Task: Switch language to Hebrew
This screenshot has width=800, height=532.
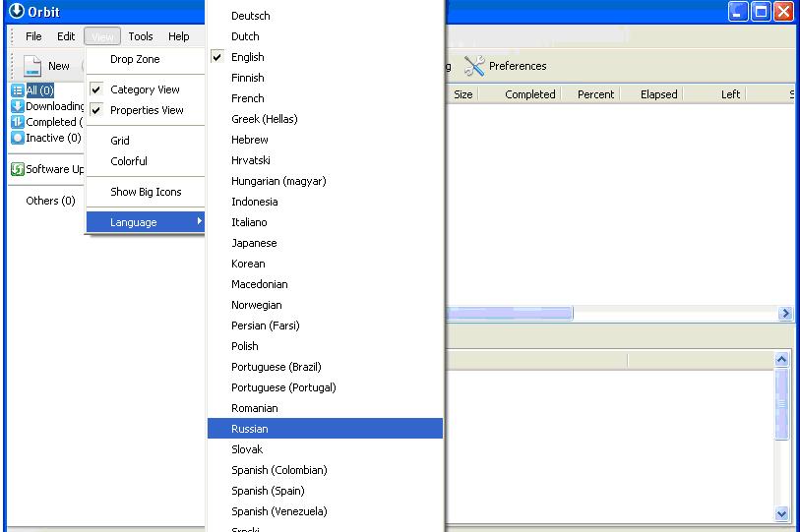Action: pyautogui.click(x=325, y=140)
